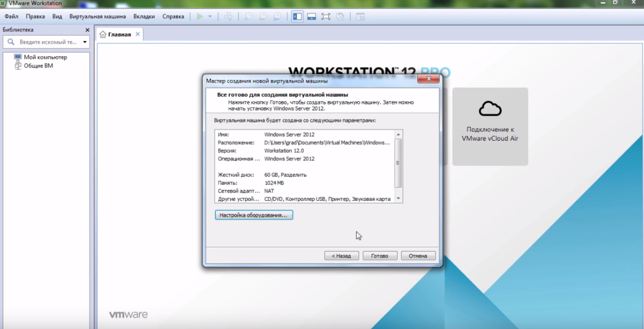Click the magnifier icon in library search
The width and height of the screenshot is (644, 329).
click(11, 42)
